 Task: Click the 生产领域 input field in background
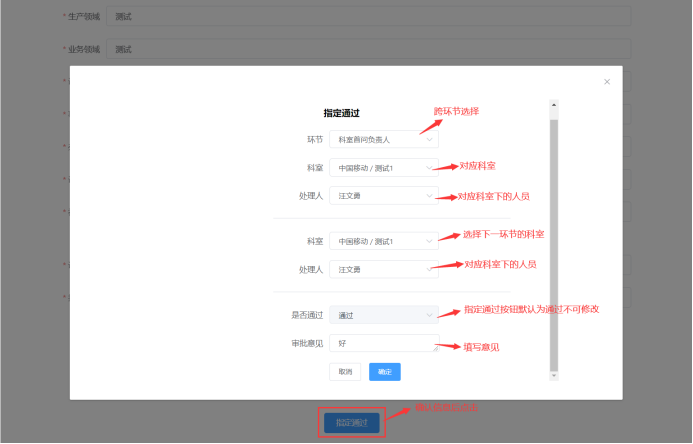[x=368, y=16]
